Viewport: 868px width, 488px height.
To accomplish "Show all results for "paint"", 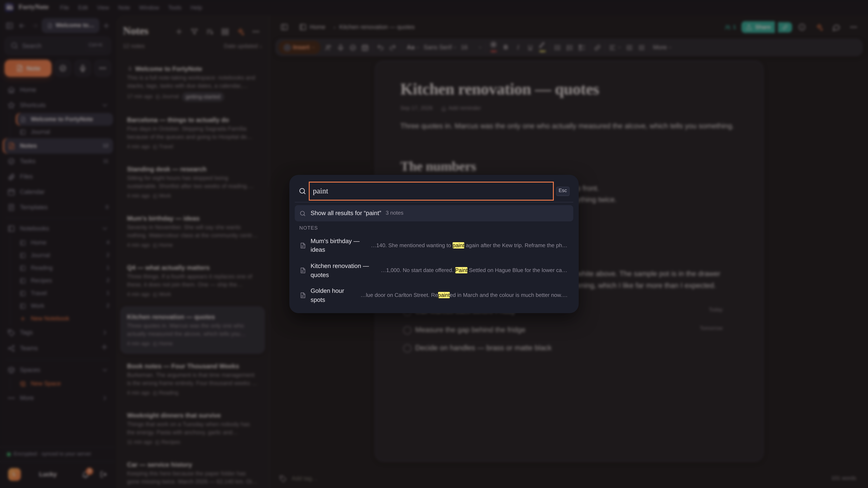I will coord(434,213).
